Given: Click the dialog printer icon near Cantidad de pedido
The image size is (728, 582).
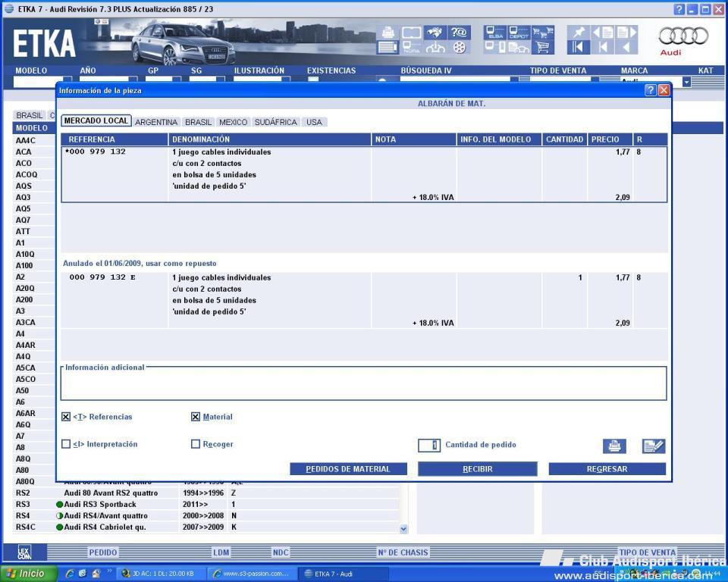Looking at the screenshot, I should (614, 446).
